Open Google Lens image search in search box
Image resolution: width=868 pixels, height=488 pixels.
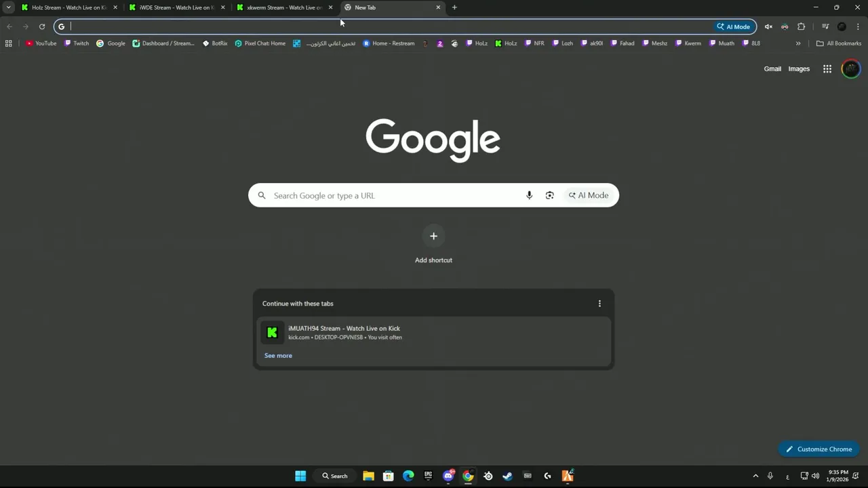coord(549,195)
